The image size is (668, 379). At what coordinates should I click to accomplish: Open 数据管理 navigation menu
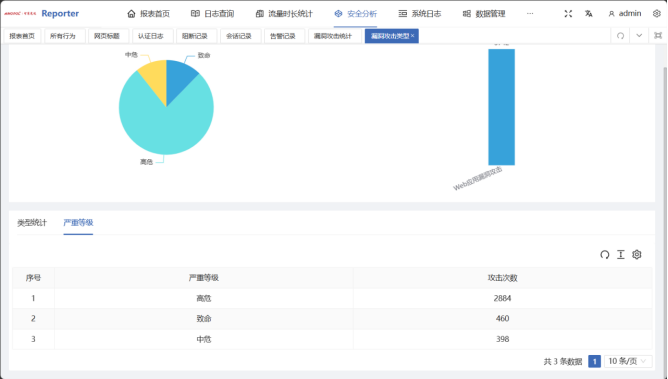[484, 14]
